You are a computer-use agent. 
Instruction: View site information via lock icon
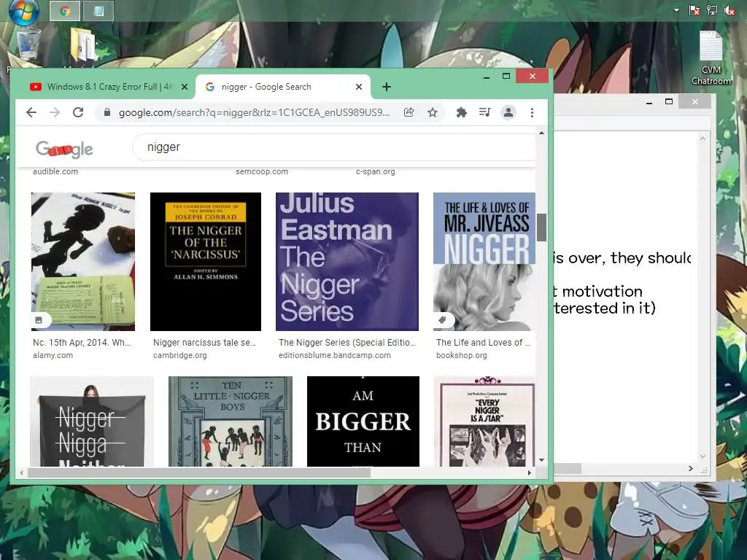pyautogui.click(x=107, y=112)
